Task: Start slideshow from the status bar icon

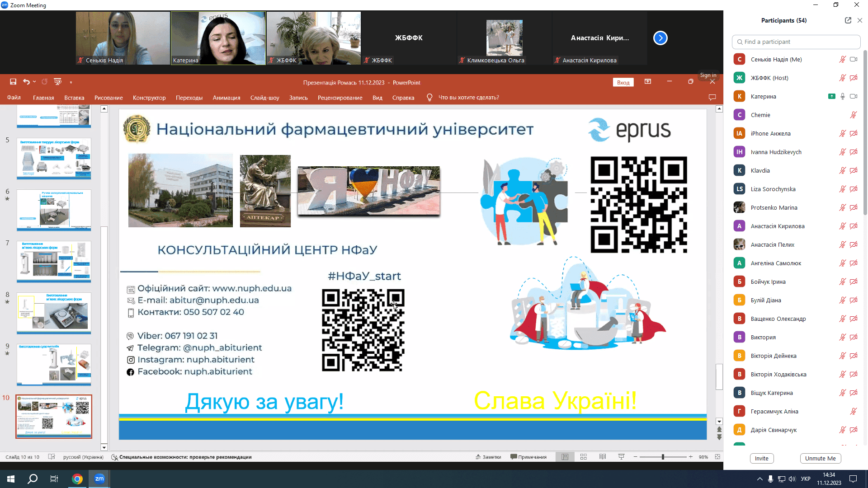Action: pos(622,457)
